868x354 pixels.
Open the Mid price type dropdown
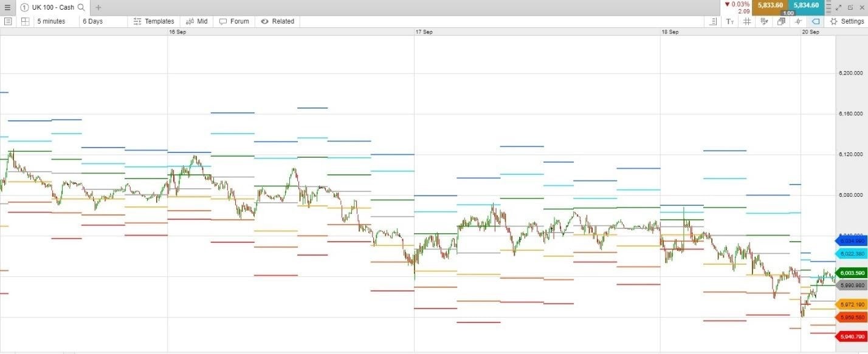[x=196, y=21]
